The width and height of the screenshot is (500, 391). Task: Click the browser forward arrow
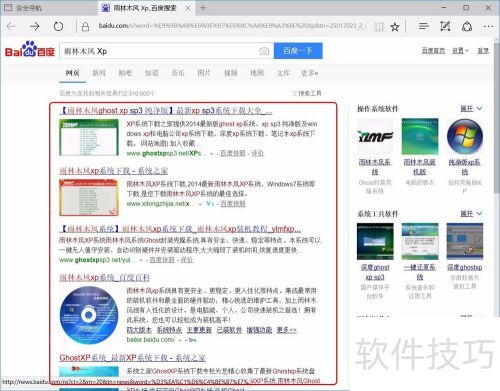pyautogui.click(x=35, y=26)
